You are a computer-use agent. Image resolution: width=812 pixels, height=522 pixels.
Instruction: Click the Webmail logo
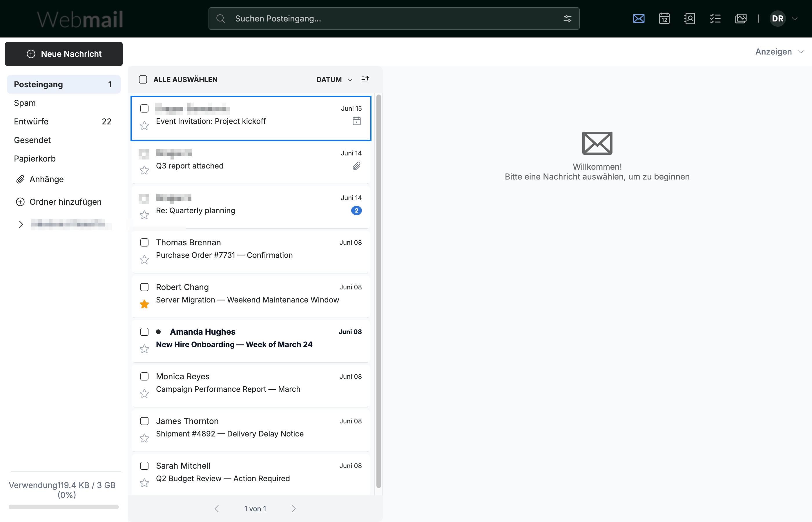(80, 19)
